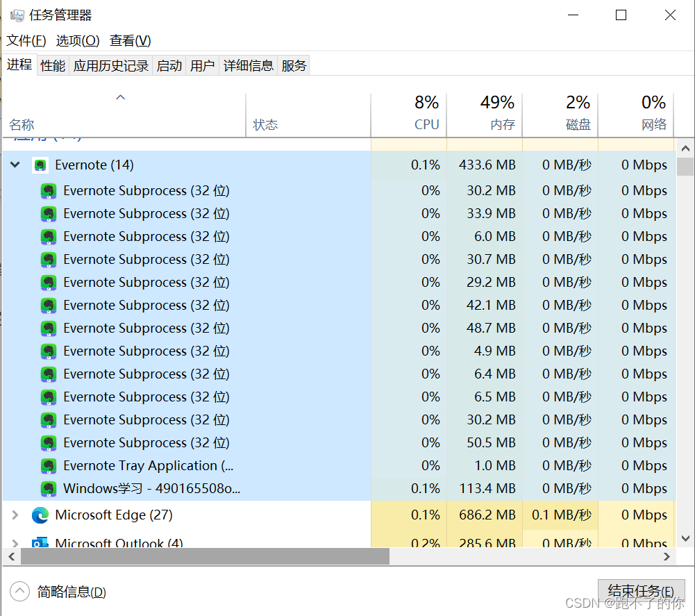Click the horizontal scrollbar right arrow
This screenshot has height=616, width=695.
[667, 556]
